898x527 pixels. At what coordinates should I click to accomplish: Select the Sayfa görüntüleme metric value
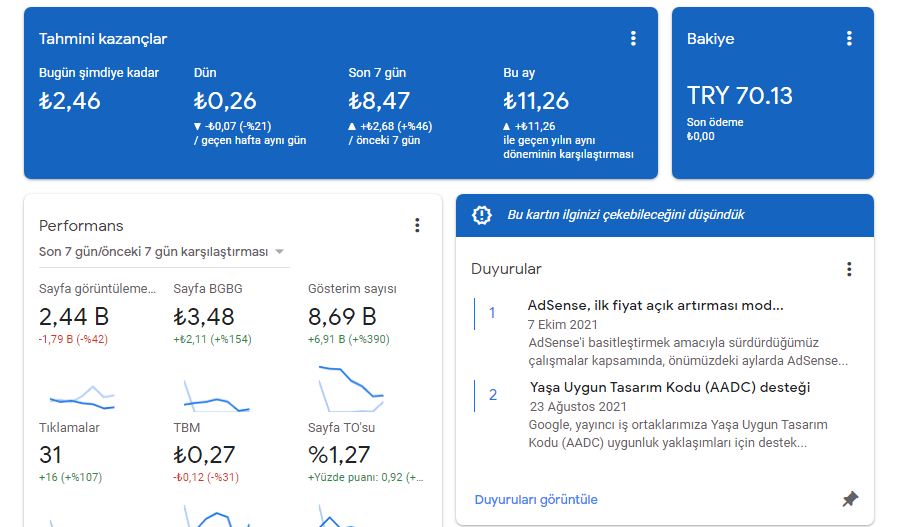point(74,317)
